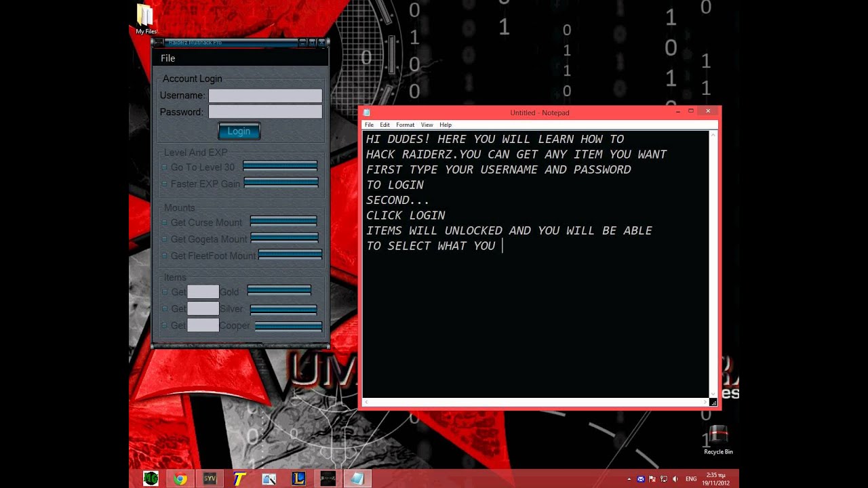Enable Go To Level 30 checkbox
Screen dimensions: 868x488
pyautogui.click(x=164, y=167)
